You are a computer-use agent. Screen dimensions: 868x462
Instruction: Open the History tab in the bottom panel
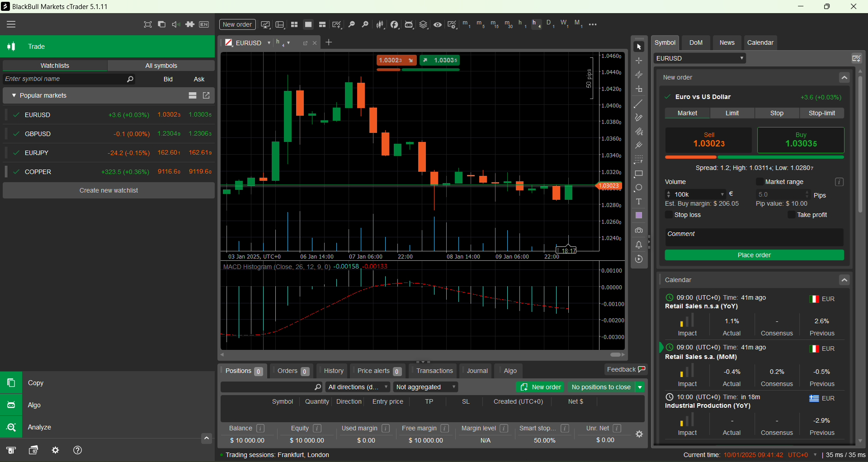[331, 371]
